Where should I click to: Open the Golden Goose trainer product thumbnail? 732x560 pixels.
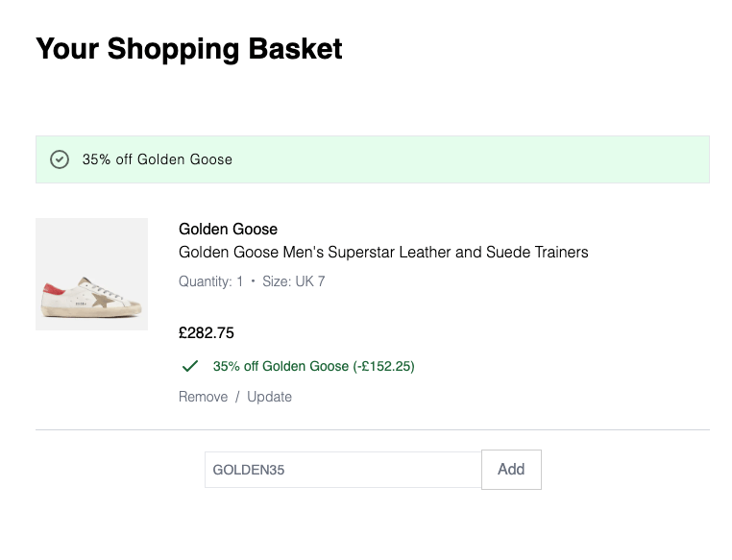coord(91,275)
